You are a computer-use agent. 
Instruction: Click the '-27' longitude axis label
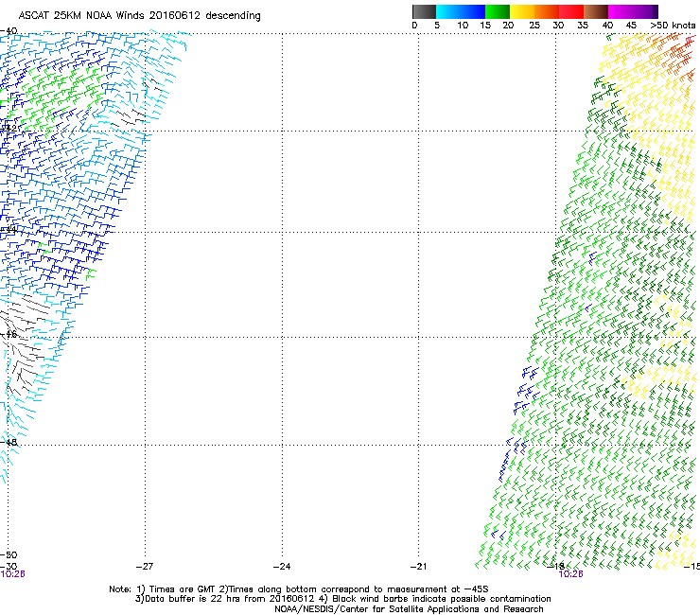(145, 567)
